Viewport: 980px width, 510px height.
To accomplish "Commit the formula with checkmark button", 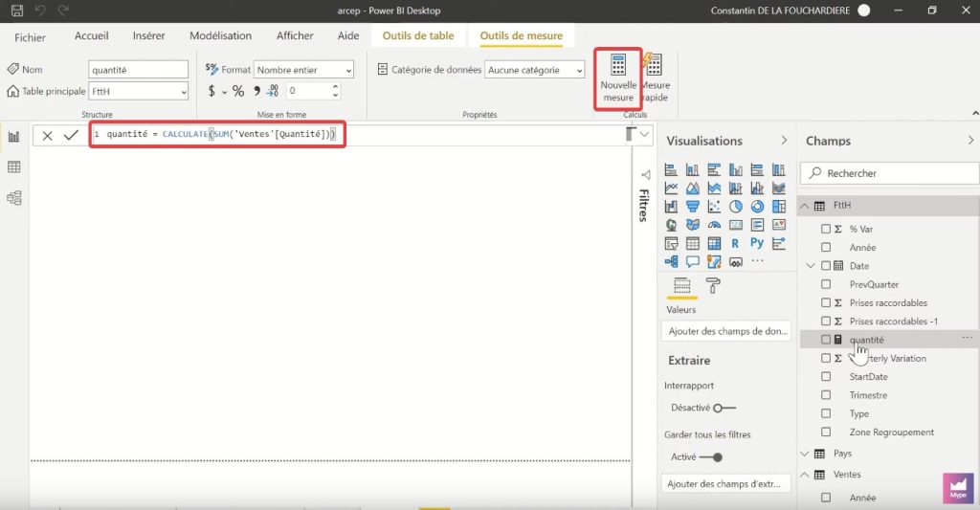I will 71,135.
